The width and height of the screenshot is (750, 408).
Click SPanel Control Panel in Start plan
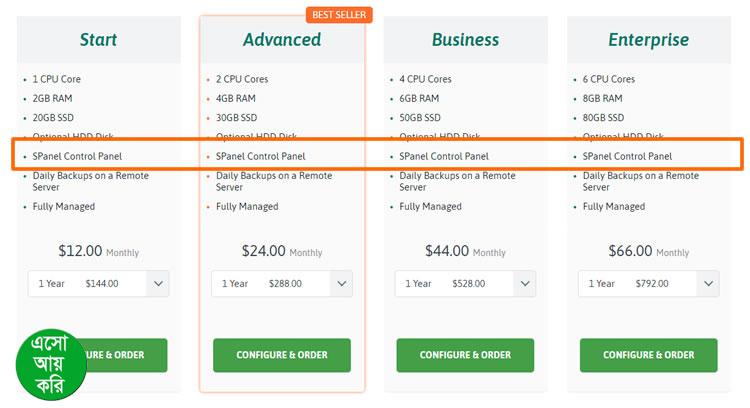point(78,156)
